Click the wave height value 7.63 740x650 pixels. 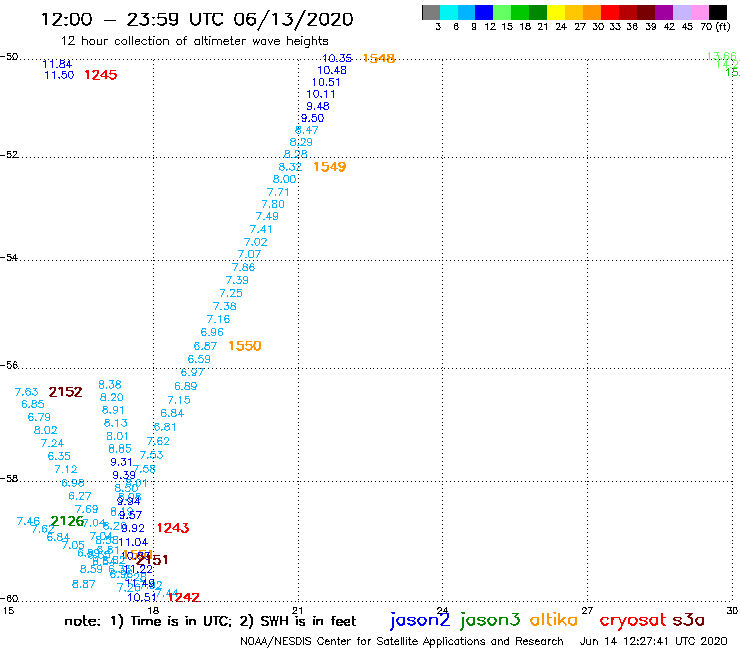point(26,392)
